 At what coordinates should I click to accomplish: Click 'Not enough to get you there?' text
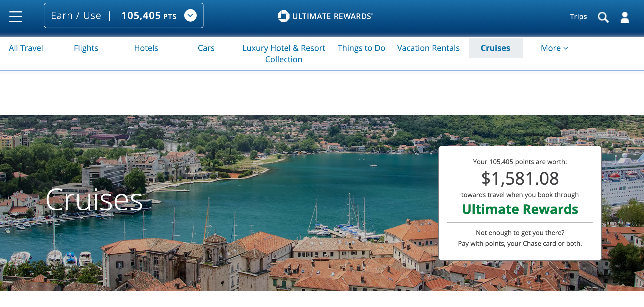tap(520, 233)
